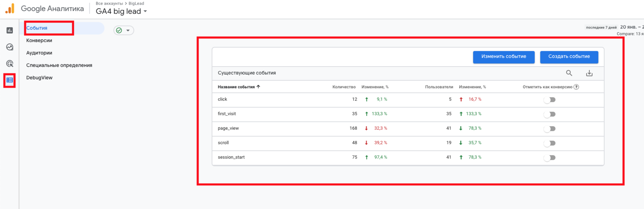Viewport: 644px width, 209px height.
Task: Open the Configure list icon in sidebar
Action: (x=10, y=80)
